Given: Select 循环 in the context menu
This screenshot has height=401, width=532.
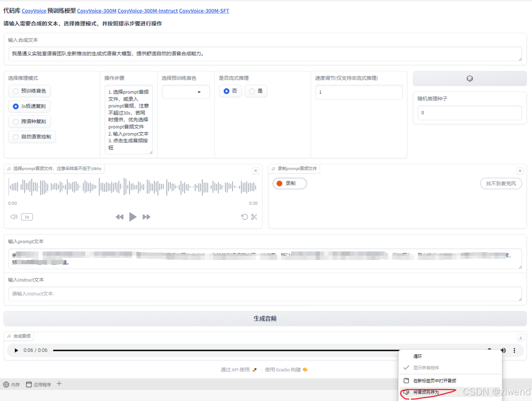Looking at the screenshot, I should (x=450, y=356).
